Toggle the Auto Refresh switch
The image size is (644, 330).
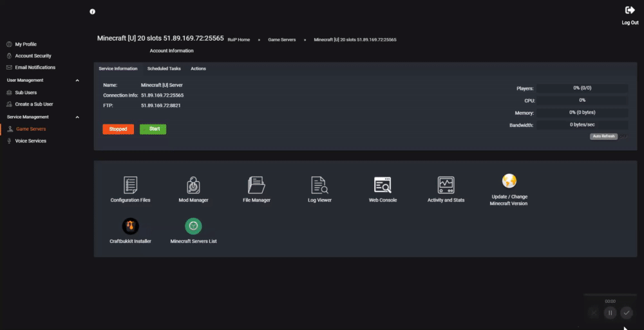coord(609,137)
